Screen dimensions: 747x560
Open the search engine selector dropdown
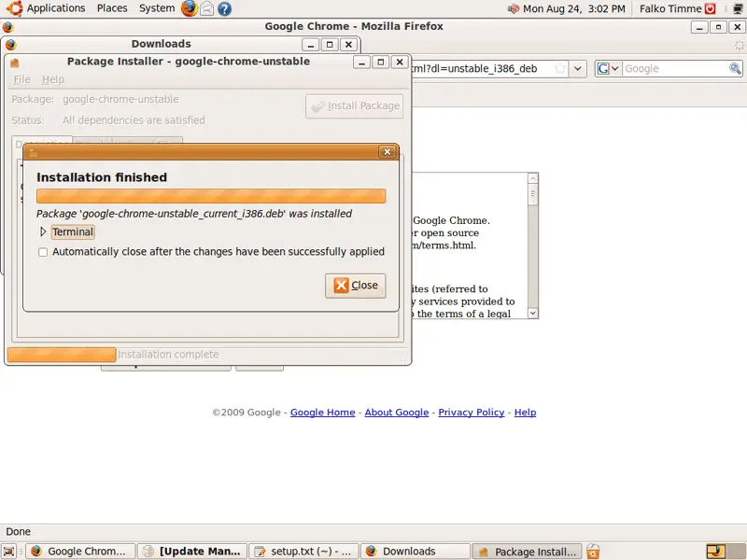tap(608, 68)
